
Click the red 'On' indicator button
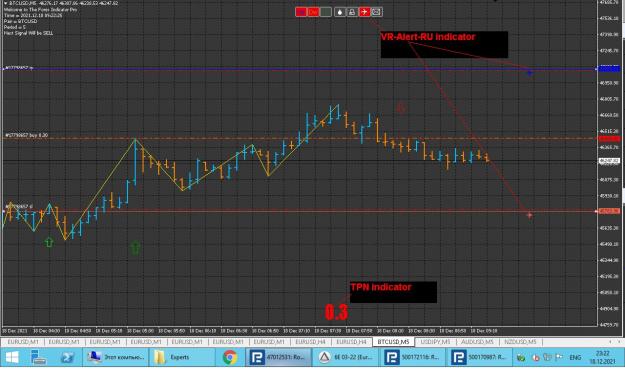click(313, 12)
